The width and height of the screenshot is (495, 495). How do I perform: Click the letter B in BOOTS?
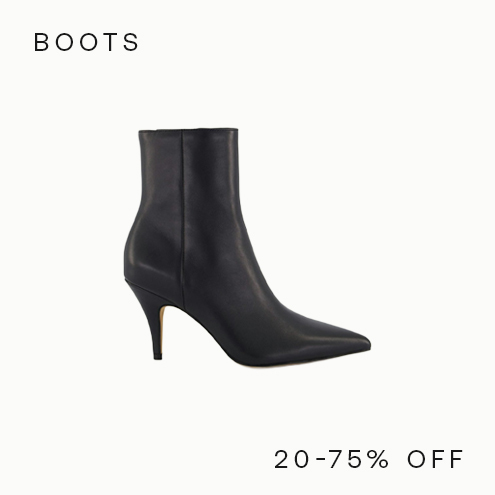(42, 42)
